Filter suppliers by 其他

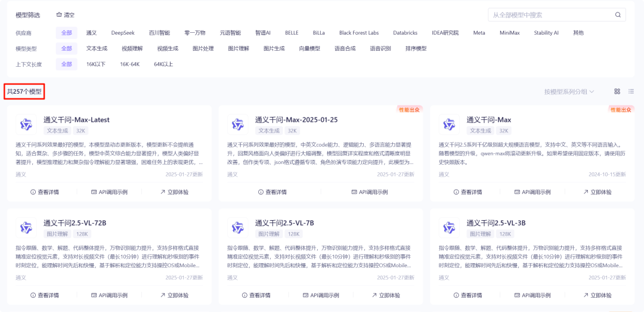tap(578, 32)
